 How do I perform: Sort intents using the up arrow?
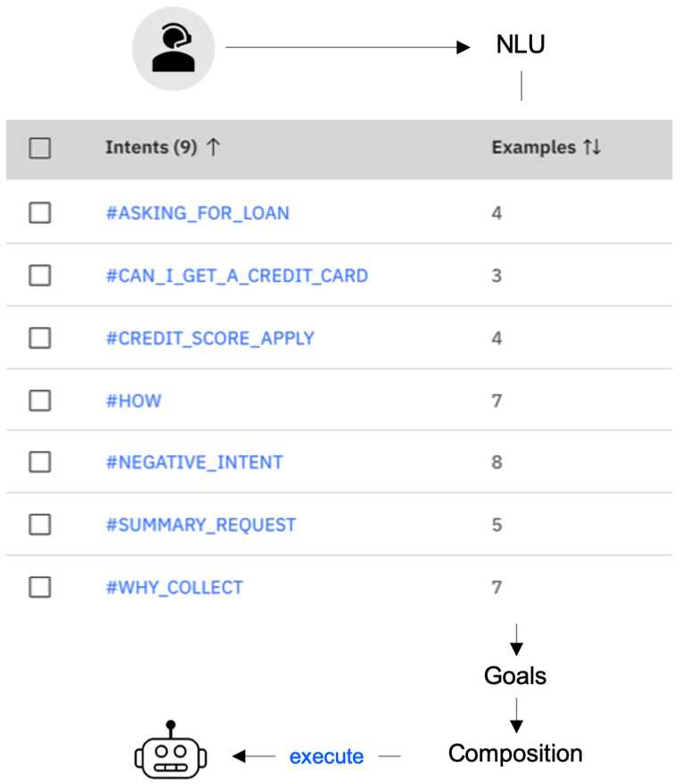point(213,147)
